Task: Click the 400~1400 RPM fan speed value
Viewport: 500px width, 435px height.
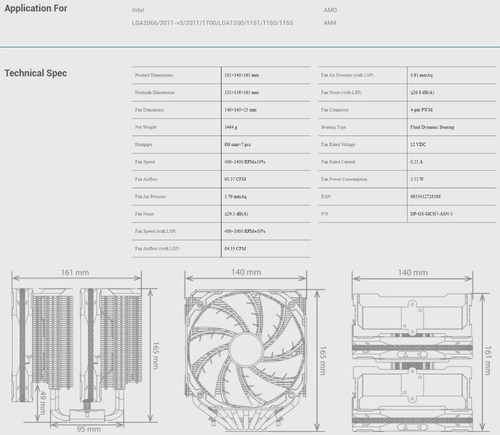Action: pos(245,162)
